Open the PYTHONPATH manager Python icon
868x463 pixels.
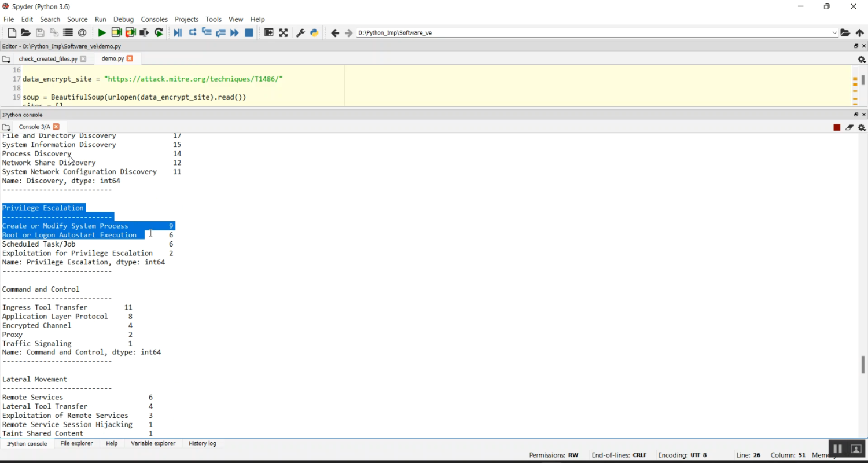click(x=314, y=33)
